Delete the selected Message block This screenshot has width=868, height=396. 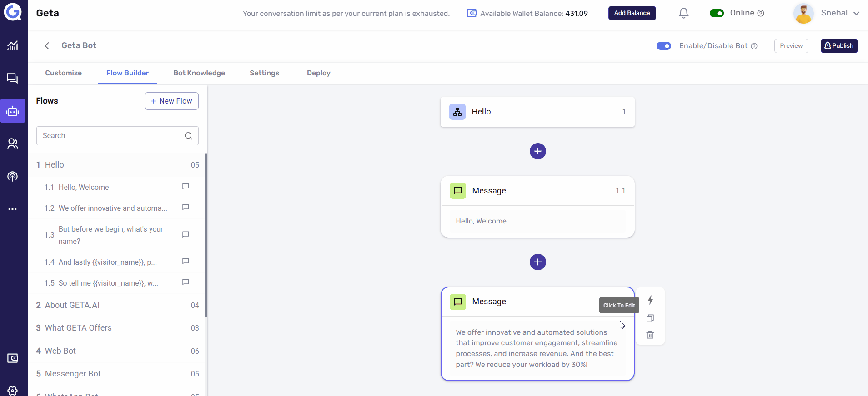coord(650,335)
